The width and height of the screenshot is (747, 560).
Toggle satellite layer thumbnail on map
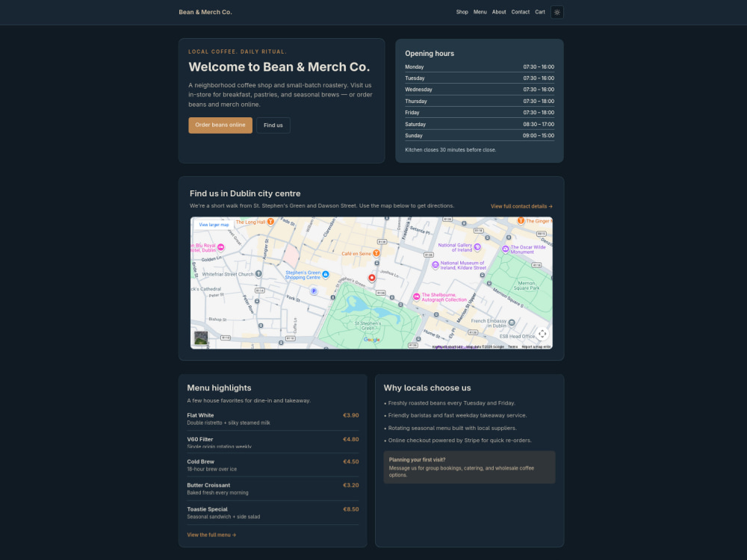(x=201, y=338)
